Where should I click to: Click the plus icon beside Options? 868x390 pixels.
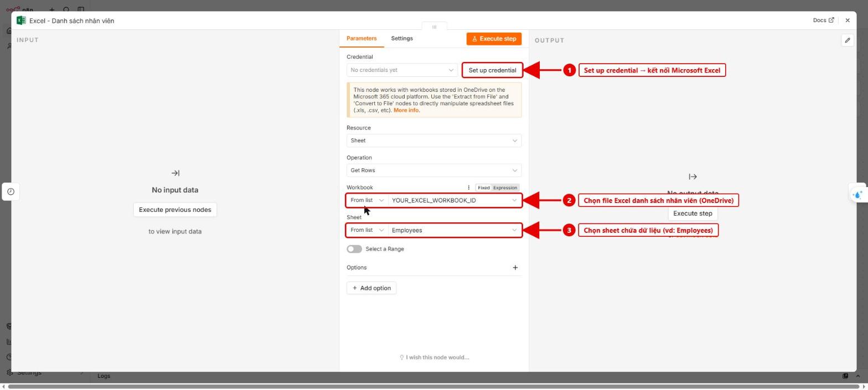tap(515, 268)
